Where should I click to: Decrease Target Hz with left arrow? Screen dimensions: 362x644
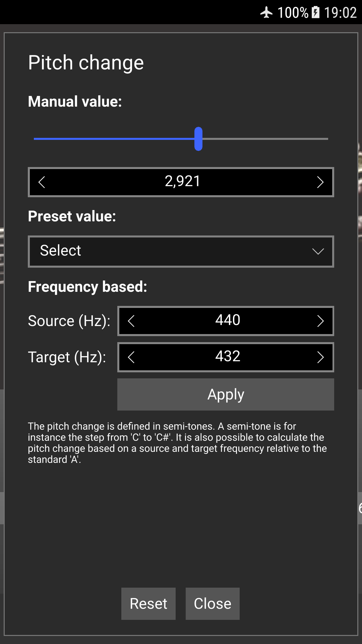[x=131, y=357]
